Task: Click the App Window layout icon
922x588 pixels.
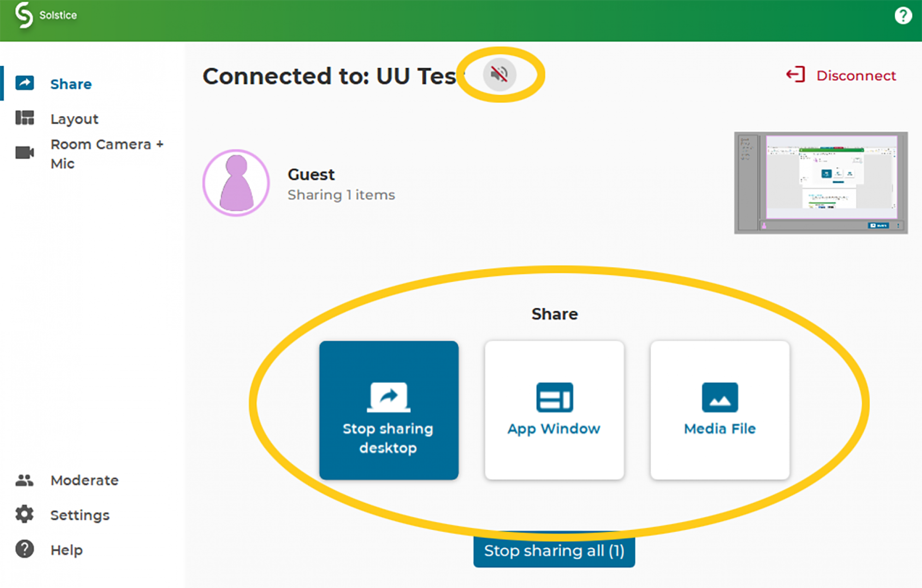Action: 555,397
